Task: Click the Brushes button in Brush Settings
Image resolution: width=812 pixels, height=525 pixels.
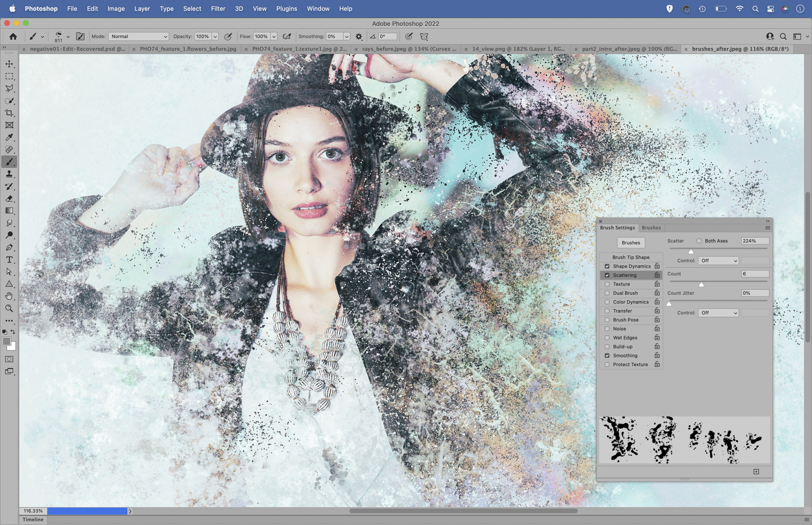Action: [631, 242]
